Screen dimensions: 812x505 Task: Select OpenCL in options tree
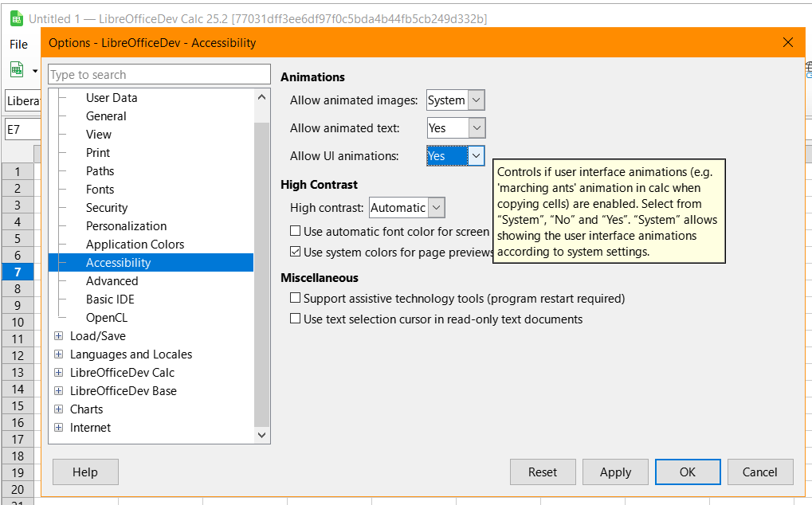coord(106,318)
